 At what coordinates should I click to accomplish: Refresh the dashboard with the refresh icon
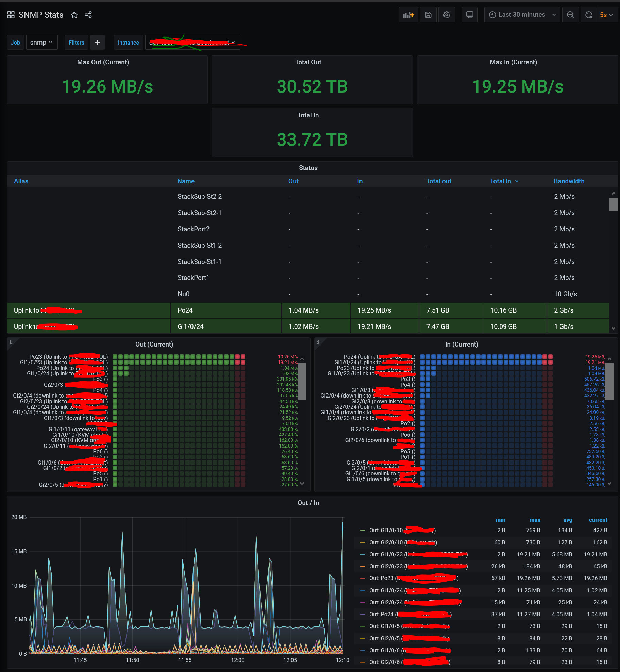[588, 15]
